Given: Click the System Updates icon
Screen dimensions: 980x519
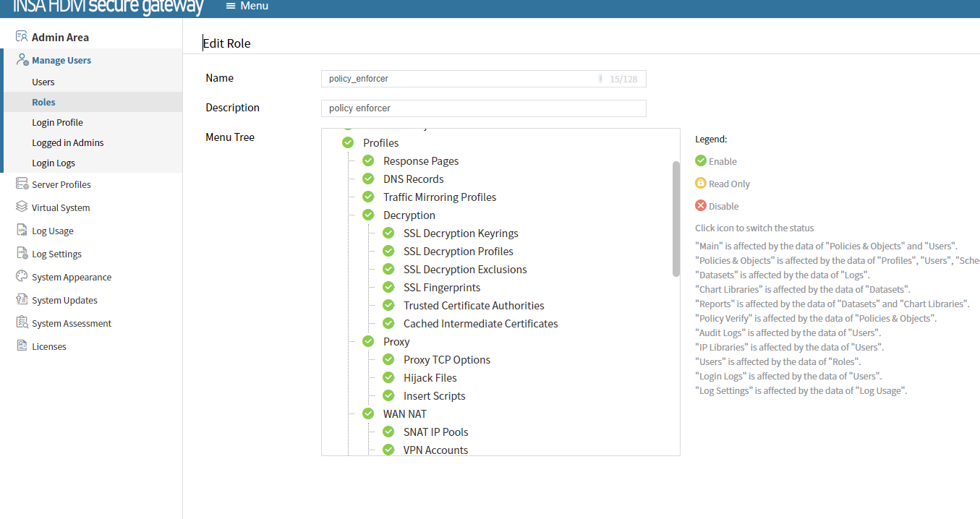Looking at the screenshot, I should pos(22,300).
